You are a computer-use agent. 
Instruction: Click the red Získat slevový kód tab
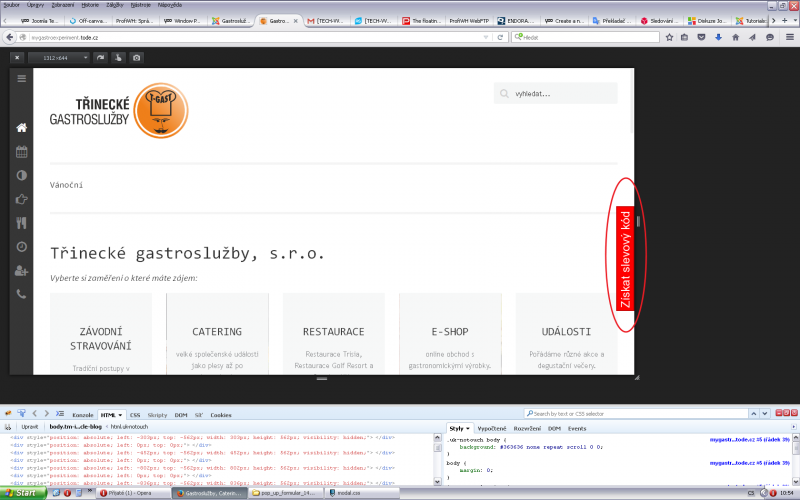625,259
